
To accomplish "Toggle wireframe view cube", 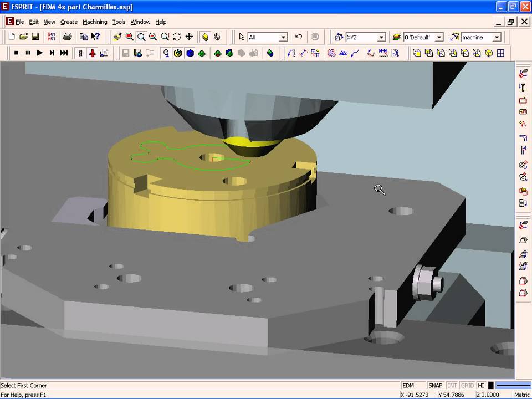I will (x=217, y=37).
